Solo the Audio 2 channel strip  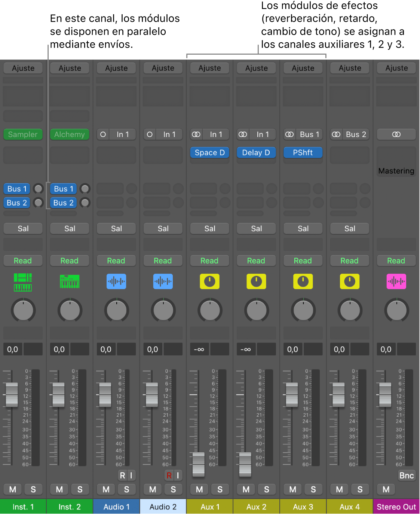pos(173,489)
